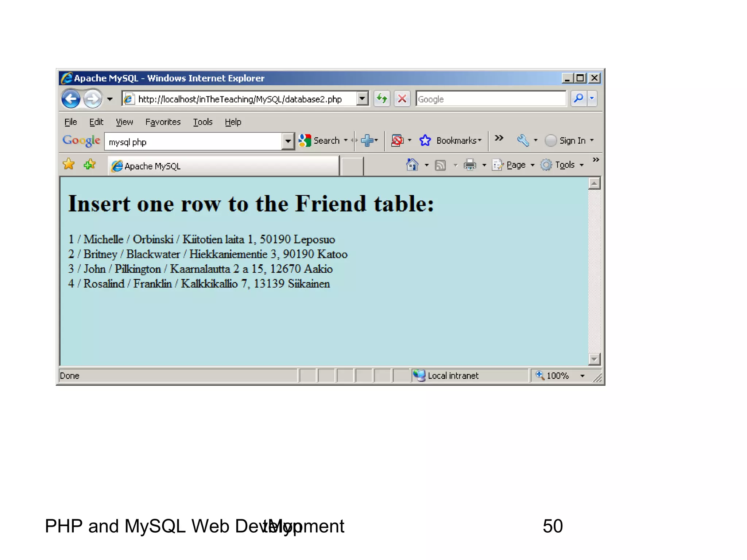Click the Home house icon
This screenshot has width=747, height=560.
[x=412, y=165]
